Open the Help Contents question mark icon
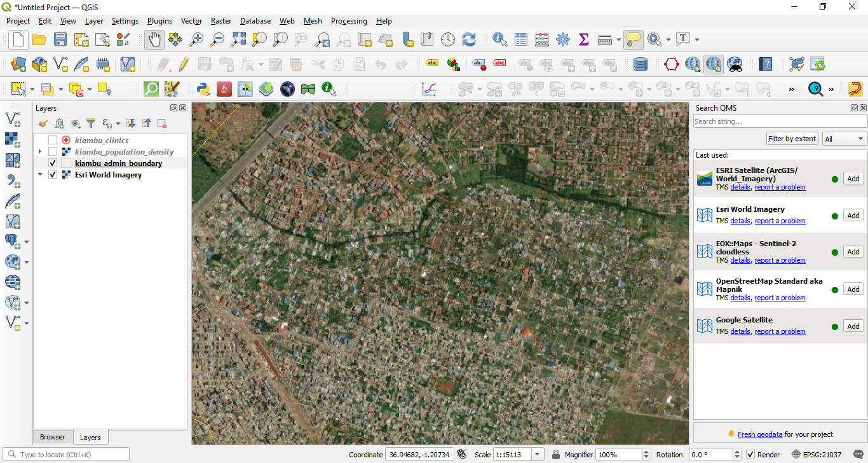Screen dimensions: 868x463 [766, 64]
